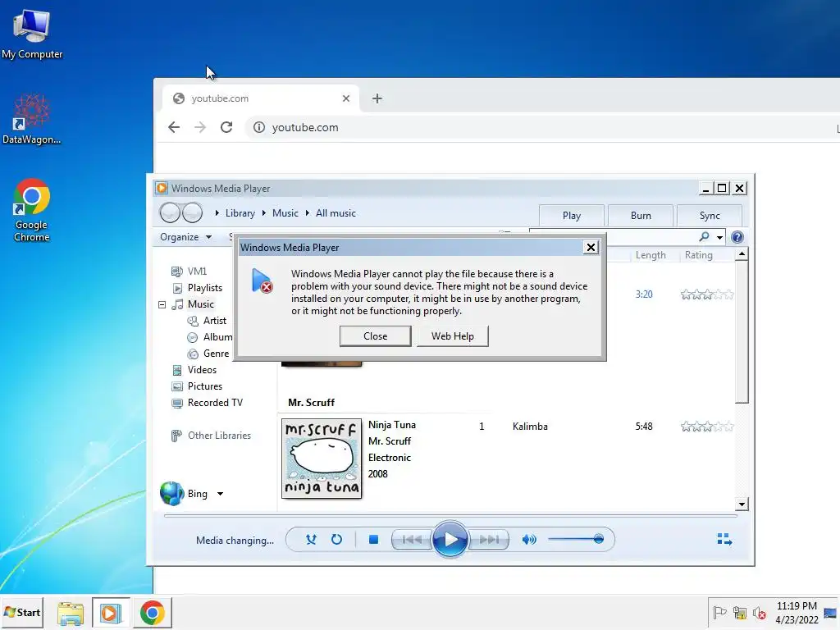Screen dimensions: 840x630
Task: Switch to Now Playing view icon
Action: (x=724, y=539)
